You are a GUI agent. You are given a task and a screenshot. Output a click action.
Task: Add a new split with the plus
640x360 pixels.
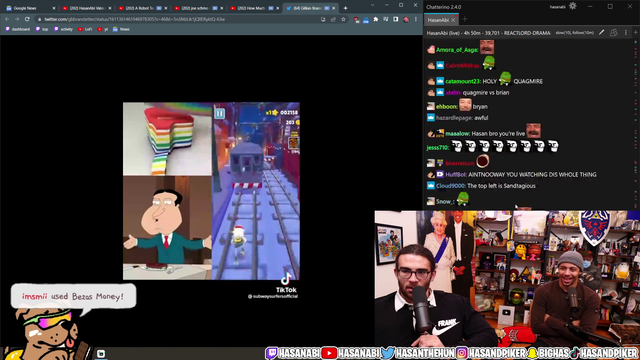coord(636,33)
